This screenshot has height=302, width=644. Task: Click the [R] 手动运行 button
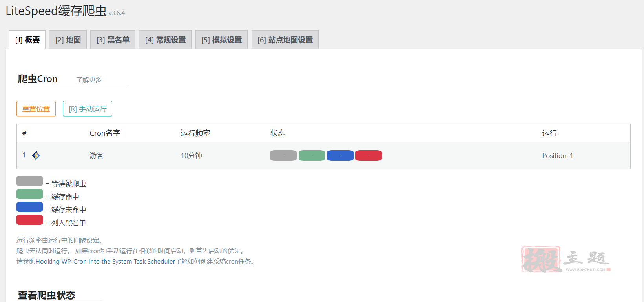coord(88,109)
